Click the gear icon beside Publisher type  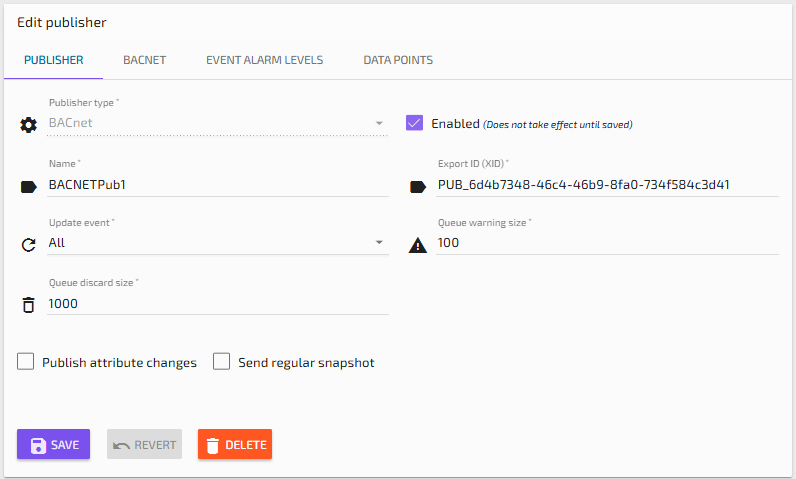pos(28,125)
